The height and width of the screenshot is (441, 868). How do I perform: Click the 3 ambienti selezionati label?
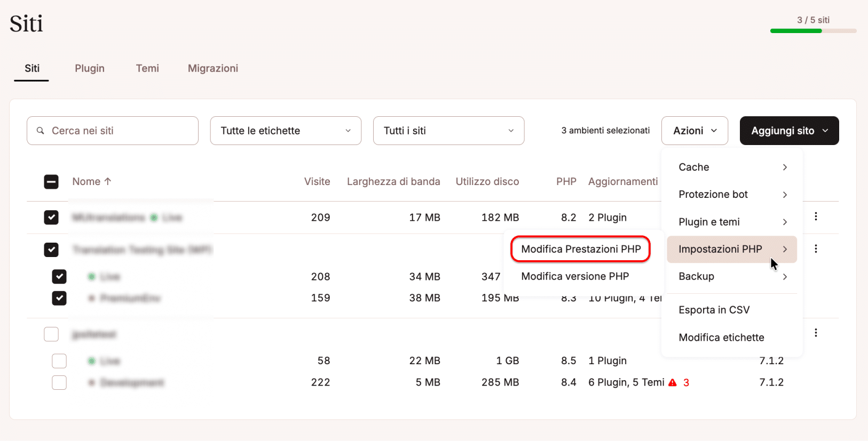click(605, 131)
